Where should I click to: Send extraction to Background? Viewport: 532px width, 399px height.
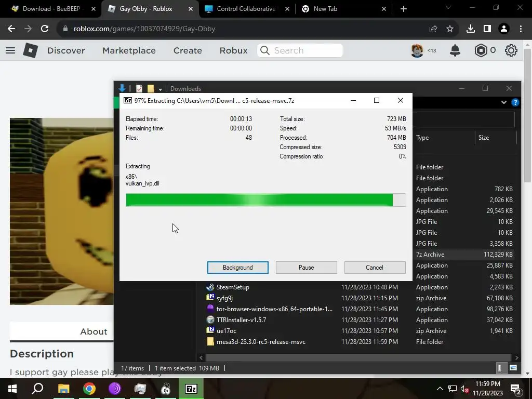[237, 268]
